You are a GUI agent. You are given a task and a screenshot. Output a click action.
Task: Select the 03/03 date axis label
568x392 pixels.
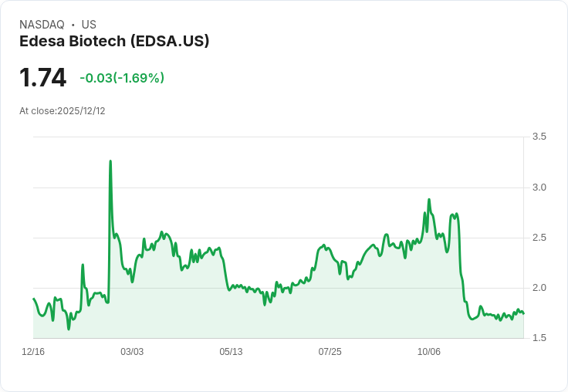click(x=132, y=352)
